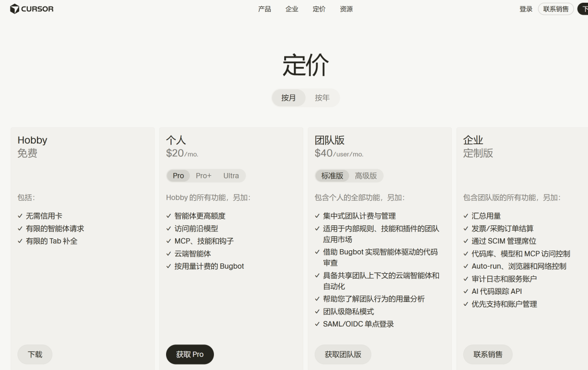The height and width of the screenshot is (370, 588).
Task: Click checkmark icon beside 智能体更高额度
Action: coord(169,216)
